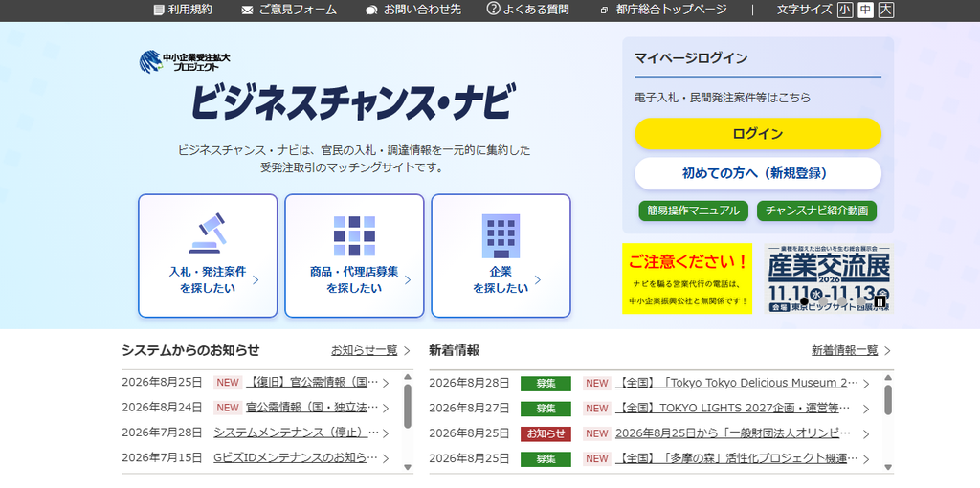
Task: Click 新着情報 scrollbar down arrow
Action: tap(888, 467)
